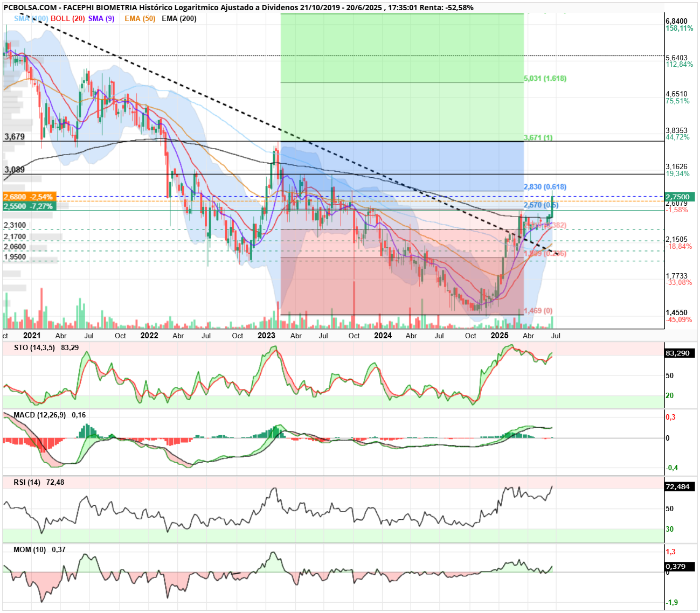Click the STO (14,3,5) indicator title
This screenshot has height=613, width=700.
(34, 347)
